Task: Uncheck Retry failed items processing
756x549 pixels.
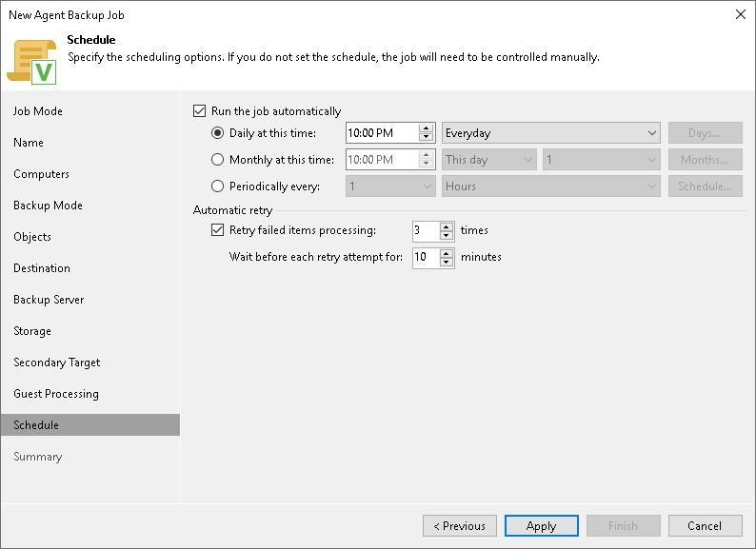Action: (x=217, y=230)
